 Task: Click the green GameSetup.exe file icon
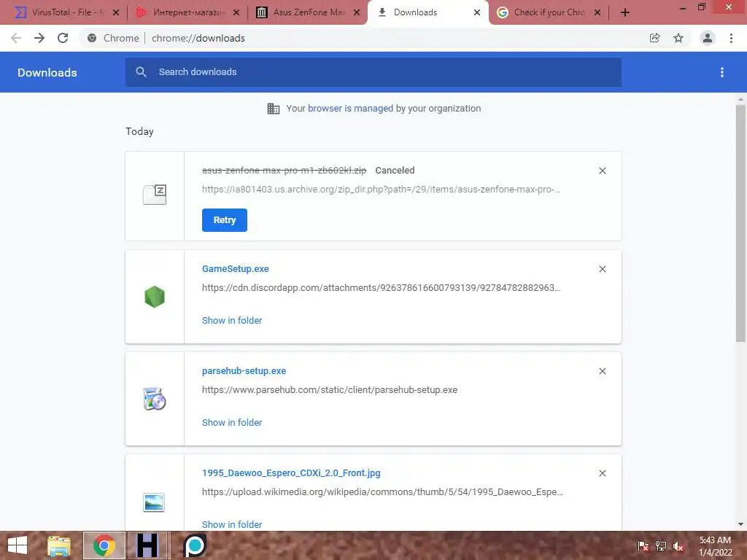(x=155, y=297)
